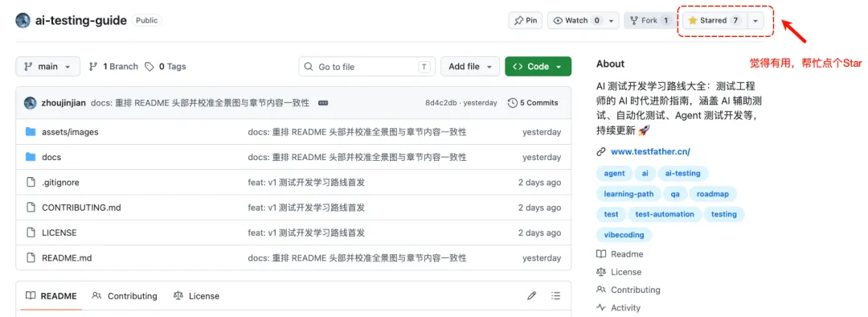
Task: Open the ai-testing-guide repository title link
Action: (x=81, y=20)
